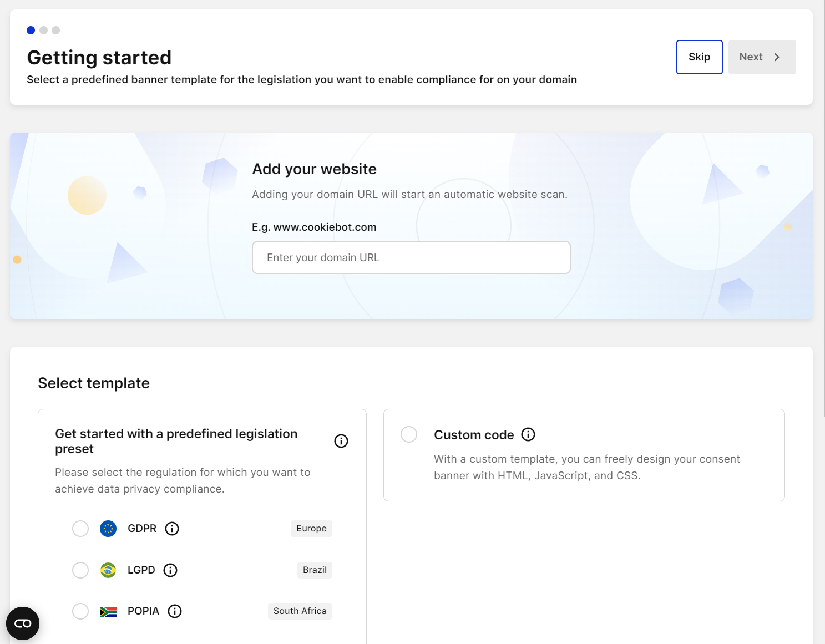The height and width of the screenshot is (644, 825).
Task: Show info for predefined legislation preset
Action: click(341, 441)
